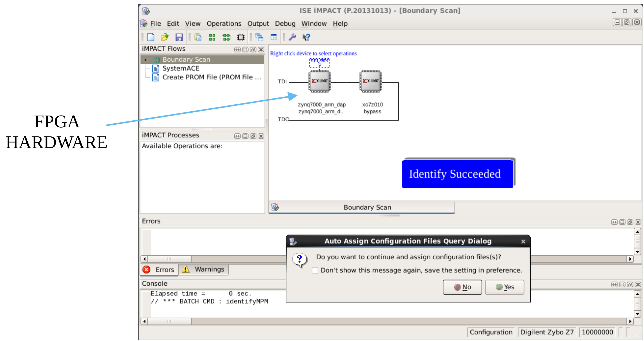This screenshot has width=644, height=341.
Task: Click the Identify Succeeded blue banner
Action: pyautogui.click(x=457, y=174)
